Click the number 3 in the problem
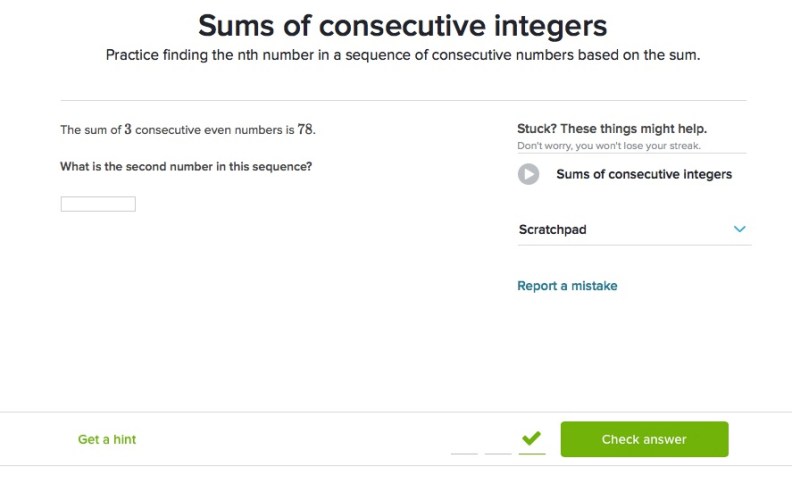792x500 pixels. (x=128, y=130)
